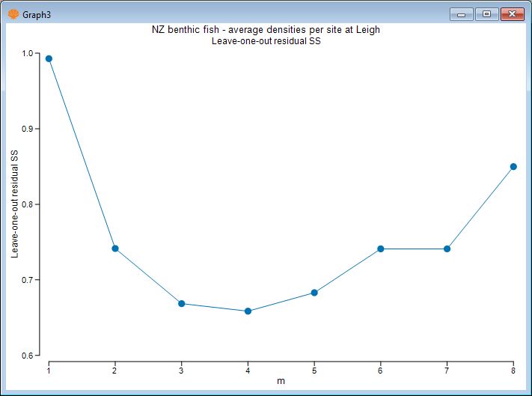Select the data point at m = 5

314,293
